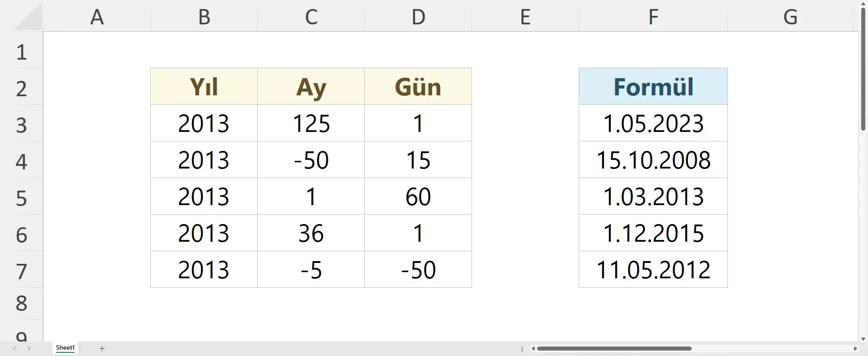Select 2013 year cell in row 7
The height and width of the screenshot is (356, 868).
[204, 270]
